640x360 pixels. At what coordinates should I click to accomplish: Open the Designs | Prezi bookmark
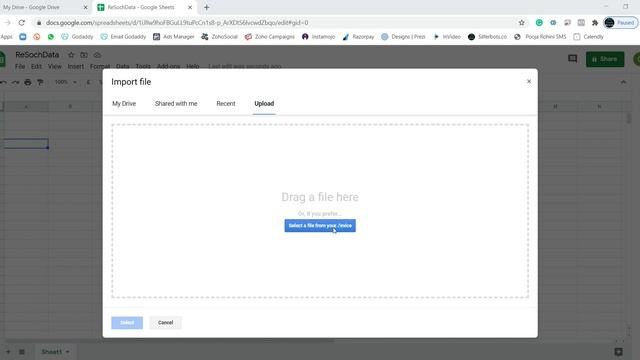click(x=403, y=37)
